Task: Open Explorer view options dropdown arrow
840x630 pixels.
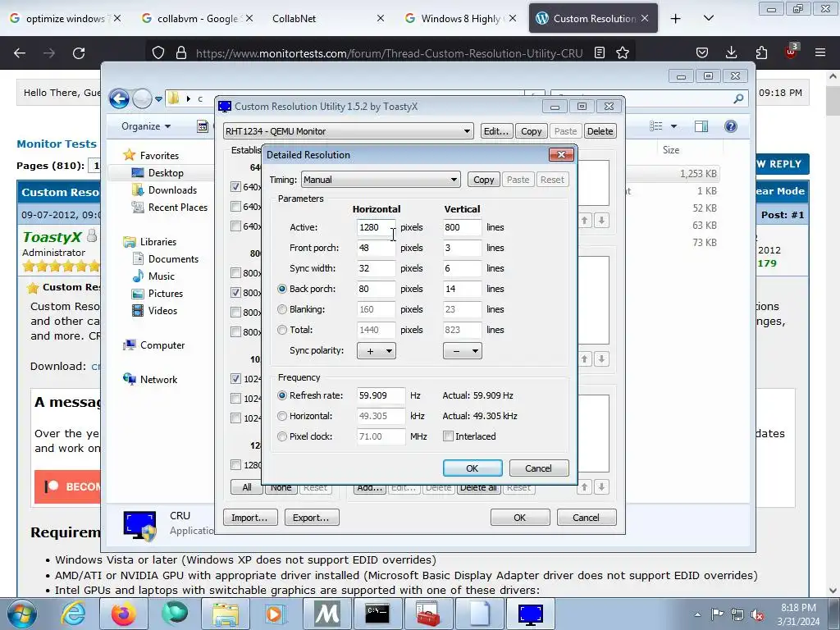Action: 674,126
